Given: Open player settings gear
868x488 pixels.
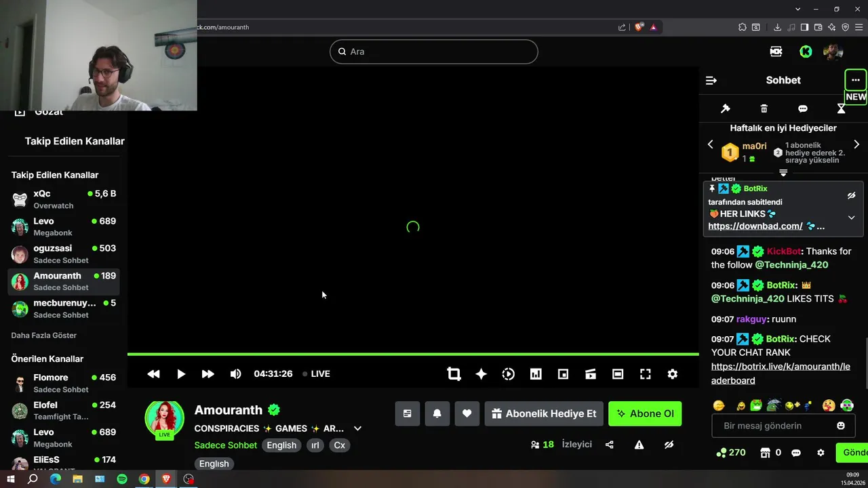Looking at the screenshot, I should pos(673,374).
